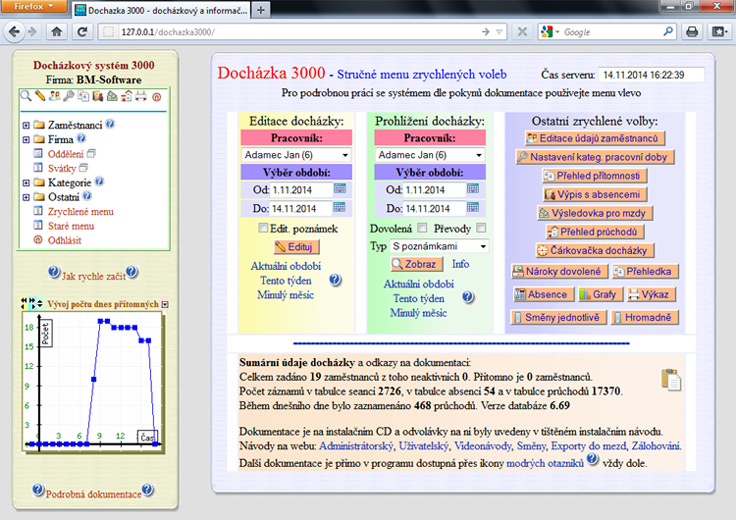This screenshot has width=736, height=520.
Task: Open Přehled přítomnosti
Action: pyautogui.click(x=594, y=176)
